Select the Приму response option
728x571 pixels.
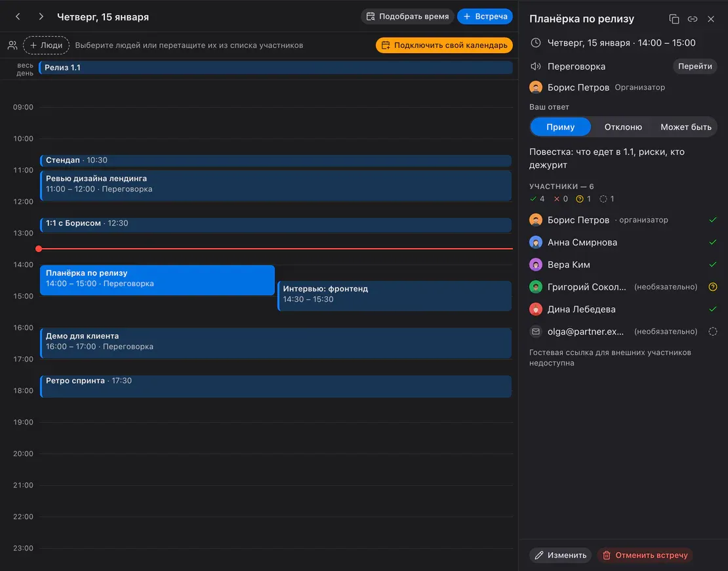tap(560, 127)
